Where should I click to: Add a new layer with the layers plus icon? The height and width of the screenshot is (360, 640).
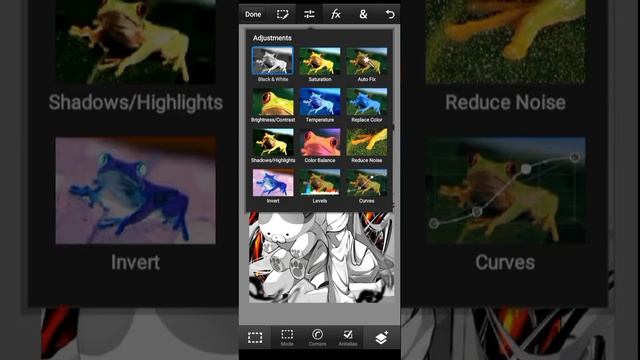[x=381, y=338]
